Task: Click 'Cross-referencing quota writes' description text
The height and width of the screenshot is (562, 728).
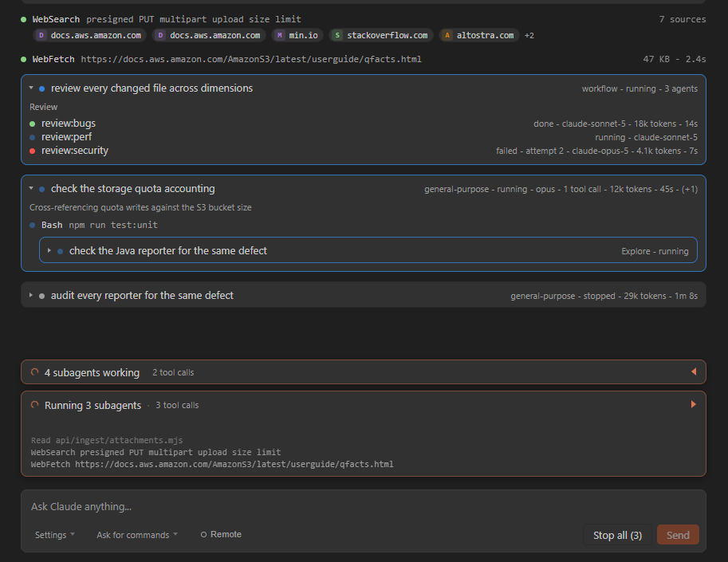Action: click(x=140, y=207)
